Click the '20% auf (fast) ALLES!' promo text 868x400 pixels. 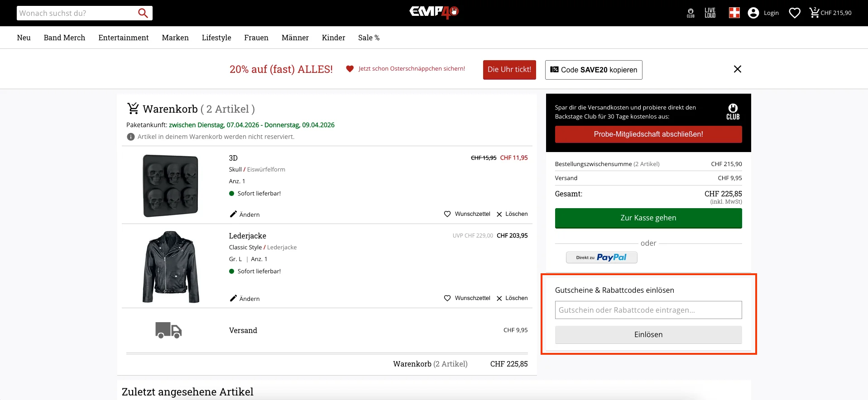pyautogui.click(x=281, y=69)
